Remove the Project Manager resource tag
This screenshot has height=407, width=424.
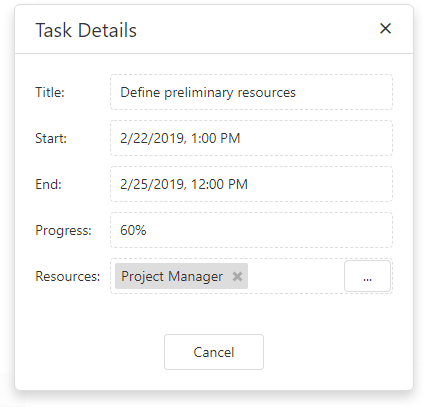[237, 276]
